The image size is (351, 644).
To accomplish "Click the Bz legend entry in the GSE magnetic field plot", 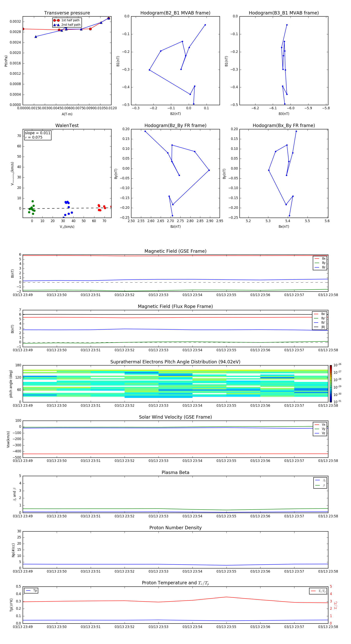I will click(320, 267).
